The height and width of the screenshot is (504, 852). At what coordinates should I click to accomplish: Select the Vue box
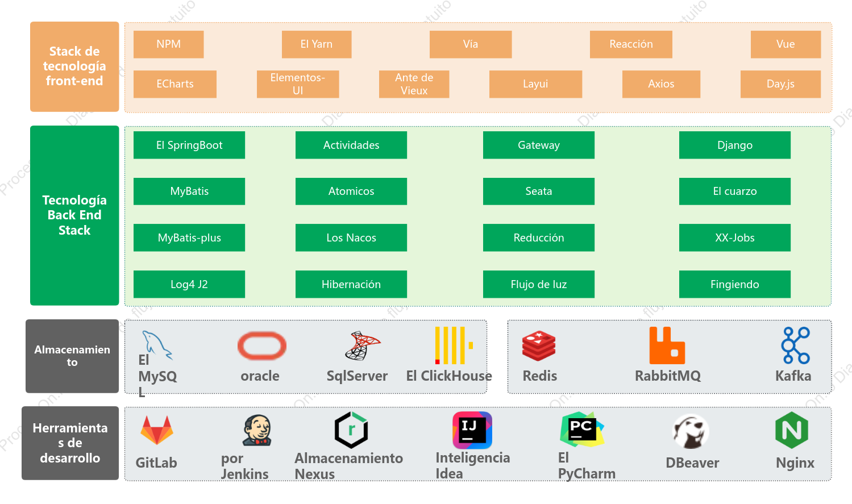click(x=785, y=44)
